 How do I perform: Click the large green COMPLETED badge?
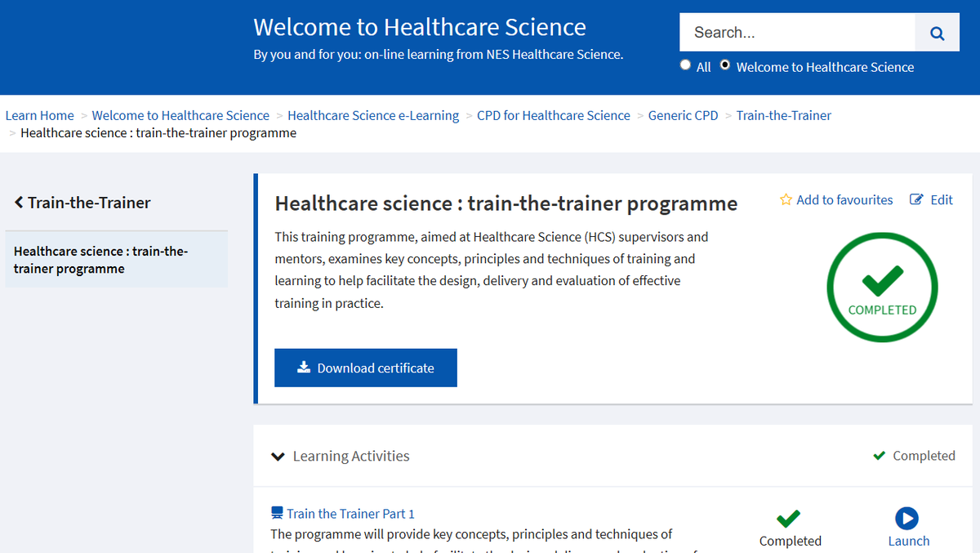pyautogui.click(x=882, y=287)
